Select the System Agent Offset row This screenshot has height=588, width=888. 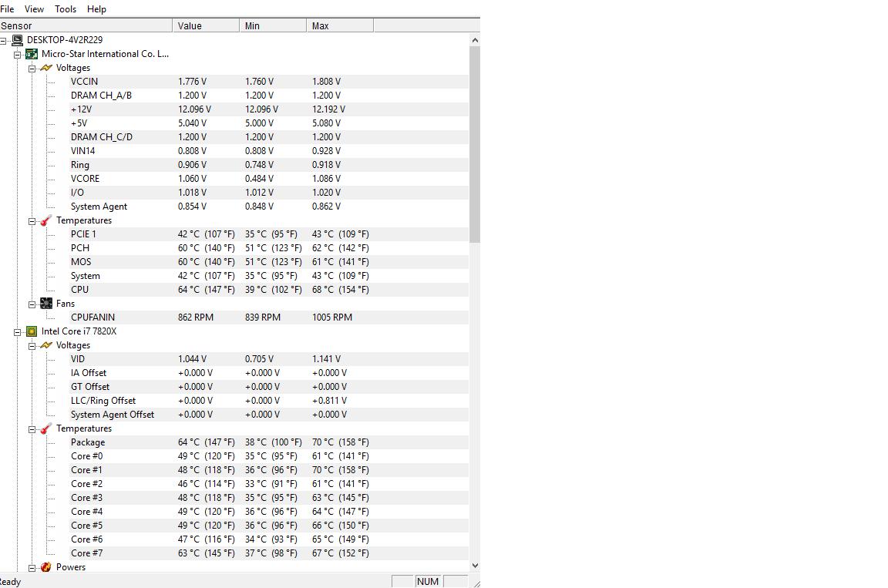pos(269,415)
